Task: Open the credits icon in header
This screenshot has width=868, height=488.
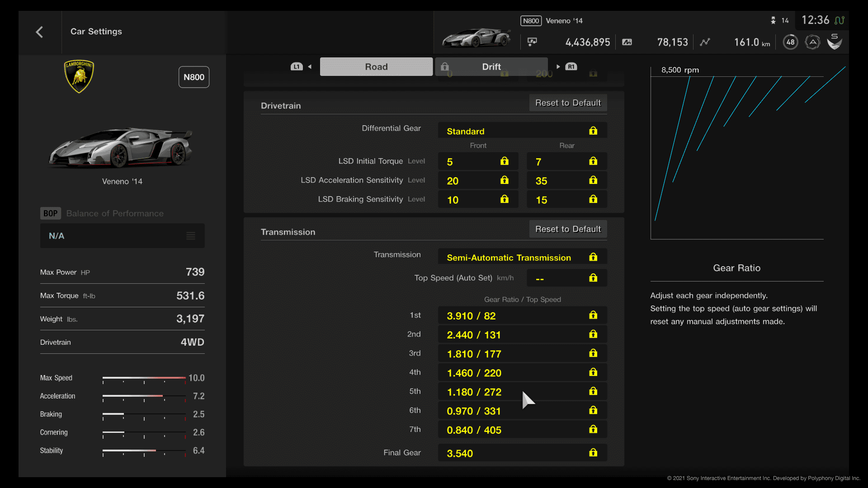Action: (x=532, y=42)
